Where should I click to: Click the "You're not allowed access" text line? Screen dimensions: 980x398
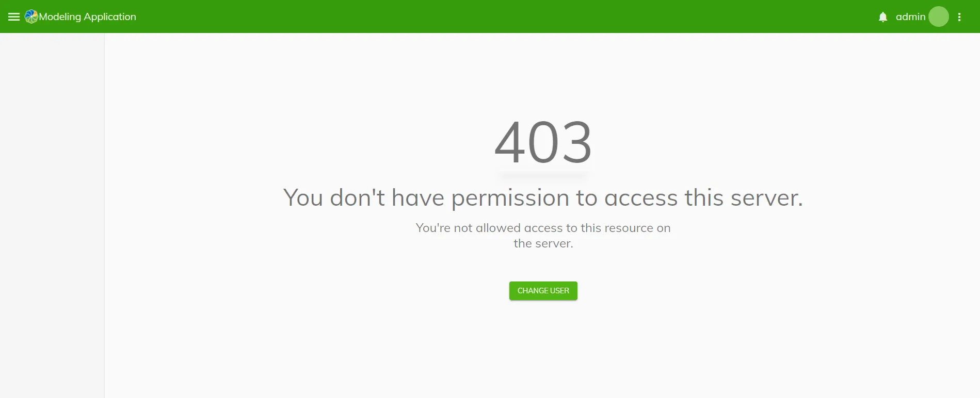543,228
